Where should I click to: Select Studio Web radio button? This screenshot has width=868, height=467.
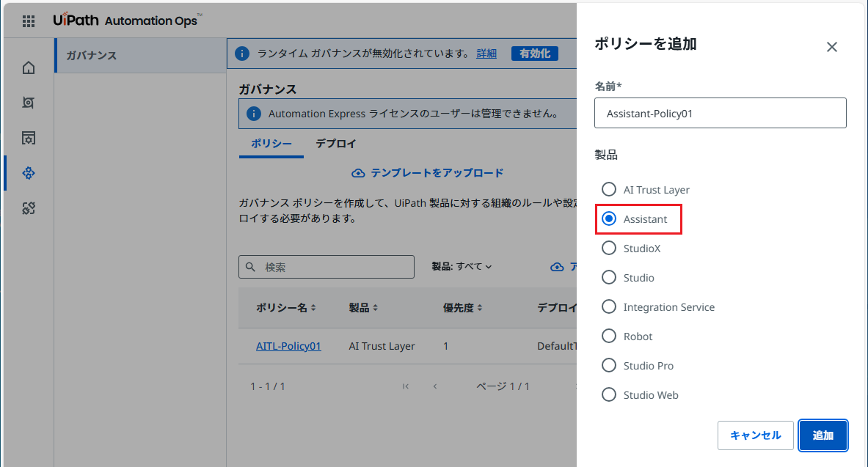point(609,394)
